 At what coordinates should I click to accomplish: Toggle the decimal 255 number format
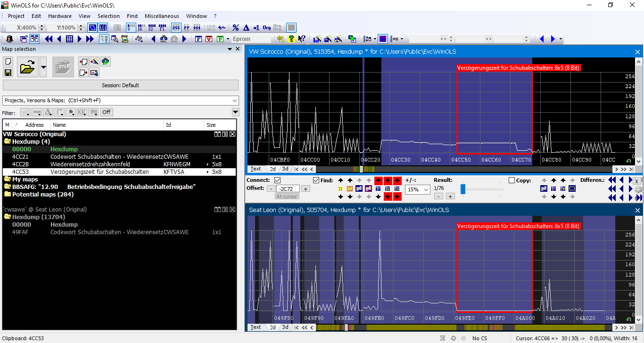(176, 27)
